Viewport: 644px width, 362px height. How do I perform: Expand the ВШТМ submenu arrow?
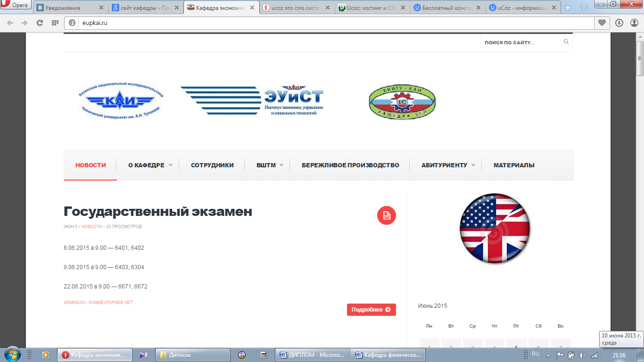[281, 165]
